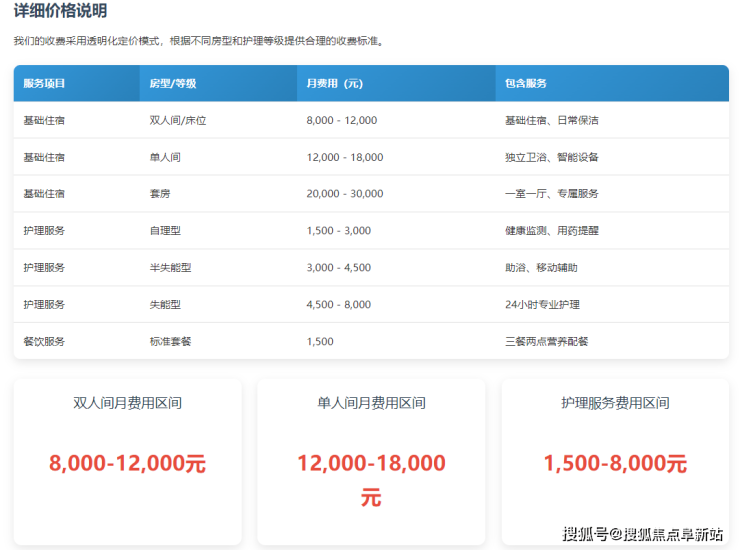The image size is (740, 550).
Task: Click the 4,500 - 8,000 price cell
Action: click(338, 304)
